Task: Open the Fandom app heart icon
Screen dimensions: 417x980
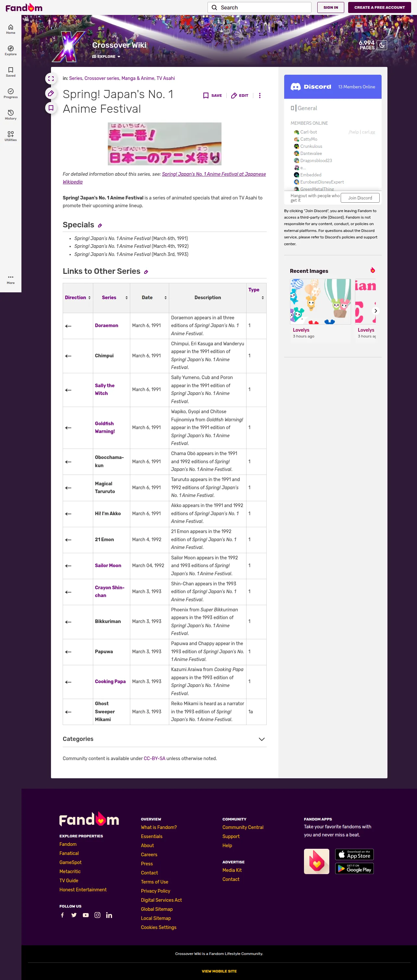Action: [x=317, y=861]
